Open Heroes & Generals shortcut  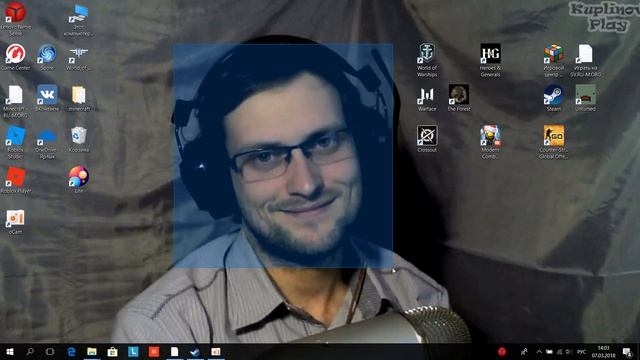[490, 60]
